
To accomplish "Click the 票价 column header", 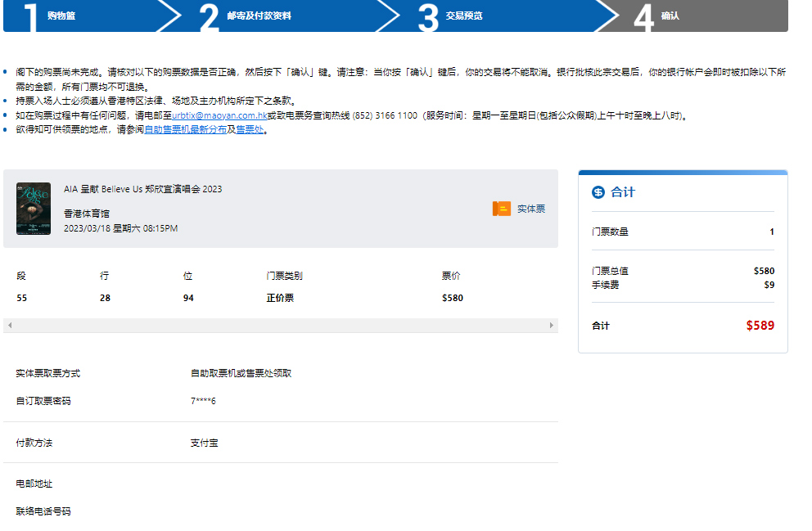I will pyautogui.click(x=451, y=276).
